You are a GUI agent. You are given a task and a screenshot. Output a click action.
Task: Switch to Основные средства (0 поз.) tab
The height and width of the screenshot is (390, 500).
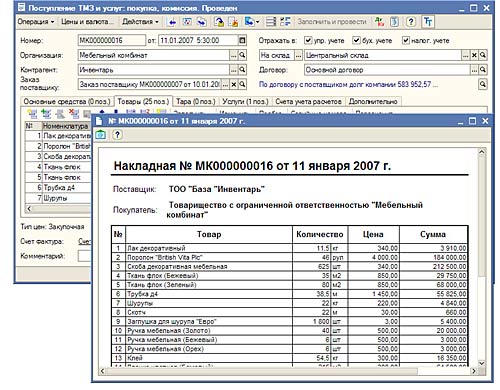[x=67, y=102]
